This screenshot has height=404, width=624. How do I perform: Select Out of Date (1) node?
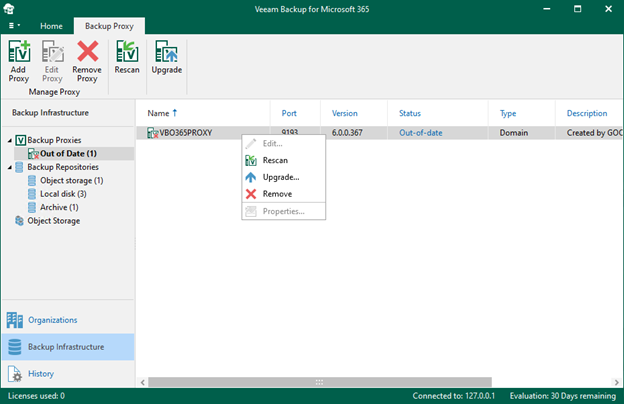[x=68, y=154]
